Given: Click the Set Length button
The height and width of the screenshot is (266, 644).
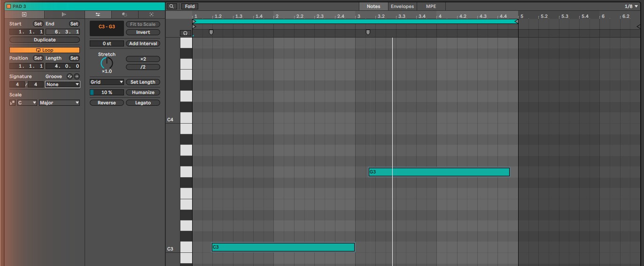Looking at the screenshot, I should 143,82.
